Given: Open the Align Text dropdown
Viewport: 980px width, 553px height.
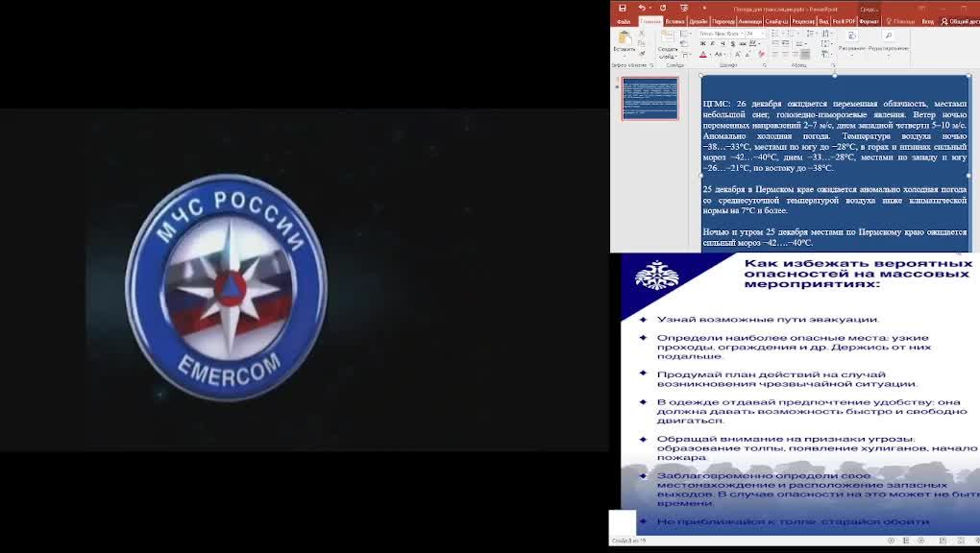Looking at the screenshot, I should 827,43.
